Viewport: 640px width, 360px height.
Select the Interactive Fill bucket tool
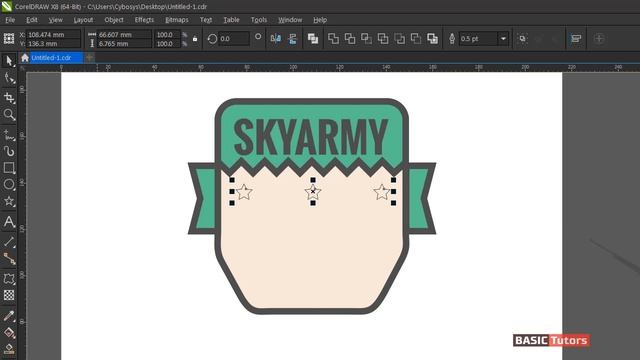coord(9,333)
